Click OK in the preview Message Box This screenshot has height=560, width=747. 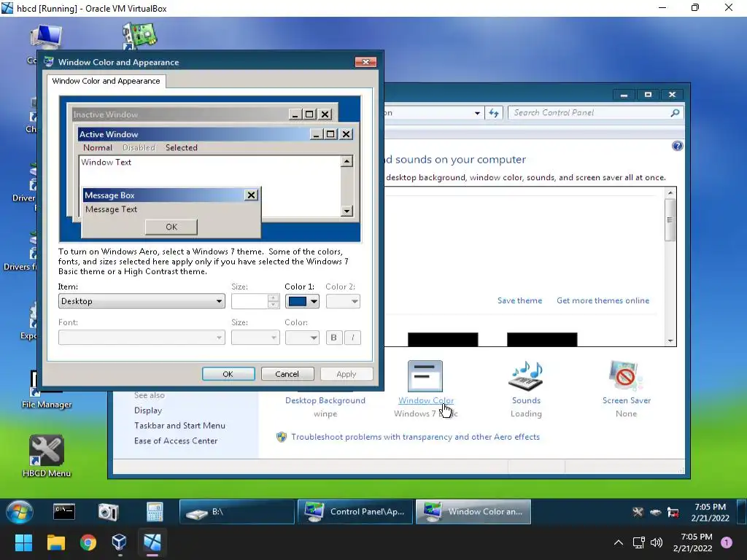[171, 227]
